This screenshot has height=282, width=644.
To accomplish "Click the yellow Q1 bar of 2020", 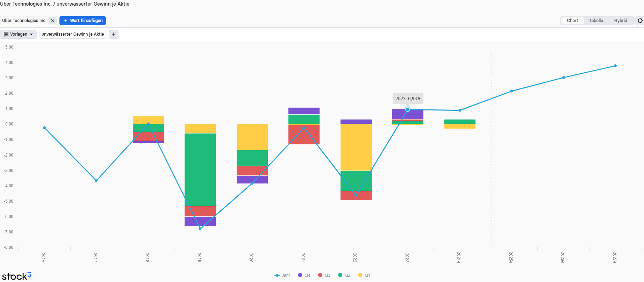I will pyautogui.click(x=252, y=137).
